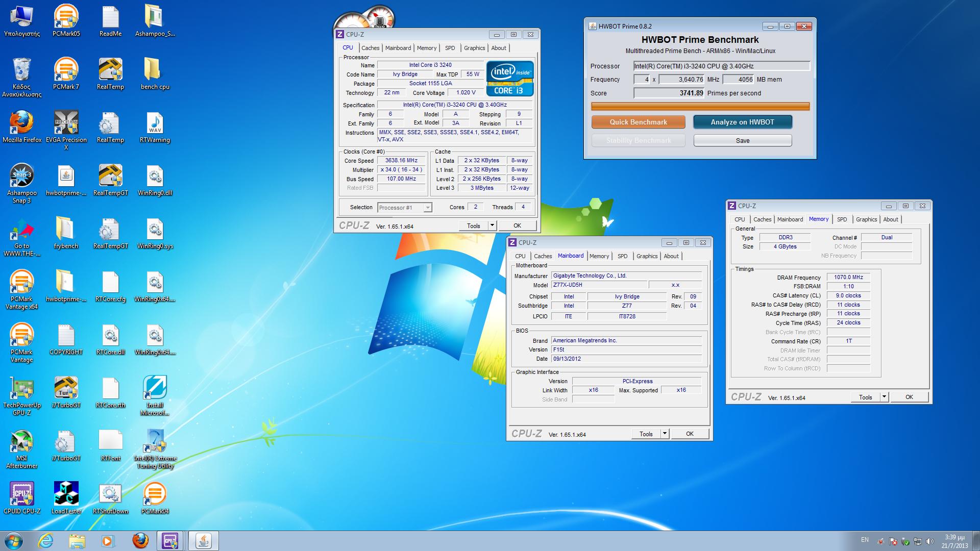Image resolution: width=980 pixels, height=551 pixels.
Task: Click OK in CPU-Z Memory window
Action: tap(909, 397)
